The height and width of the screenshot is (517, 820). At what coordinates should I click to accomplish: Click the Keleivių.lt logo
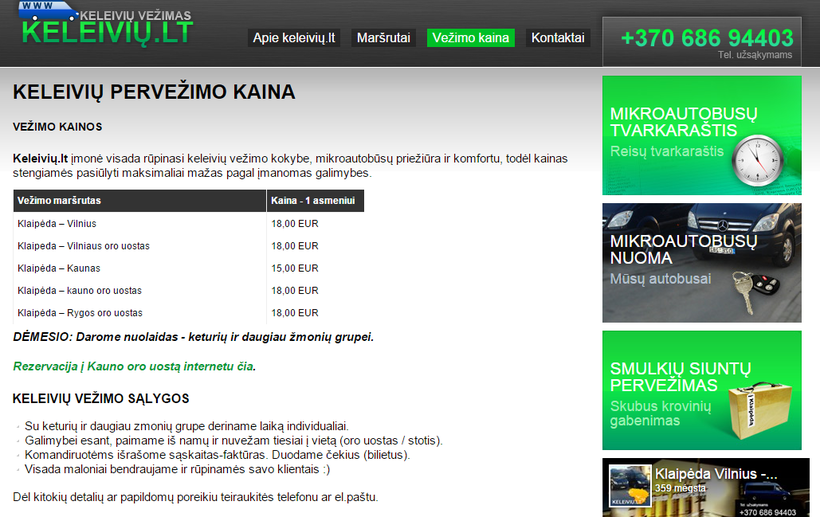click(106, 24)
